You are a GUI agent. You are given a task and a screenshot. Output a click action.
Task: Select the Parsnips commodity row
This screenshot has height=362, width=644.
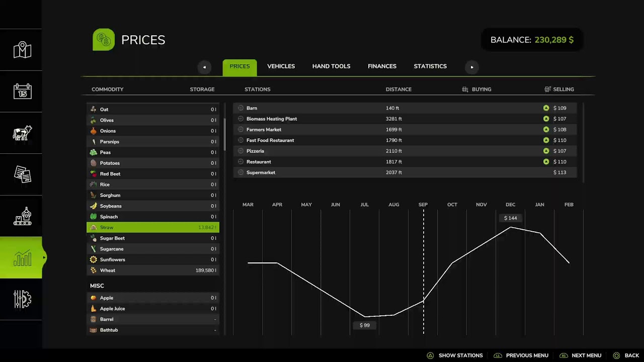tap(153, 142)
